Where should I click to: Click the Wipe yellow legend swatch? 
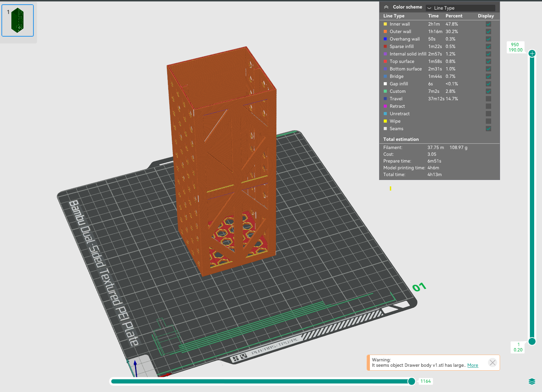click(385, 121)
